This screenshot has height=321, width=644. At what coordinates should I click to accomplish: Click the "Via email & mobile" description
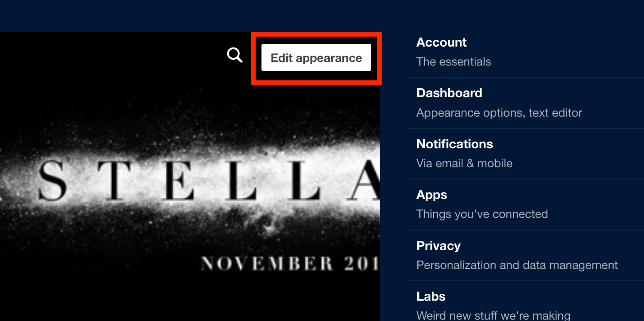pyautogui.click(x=464, y=163)
